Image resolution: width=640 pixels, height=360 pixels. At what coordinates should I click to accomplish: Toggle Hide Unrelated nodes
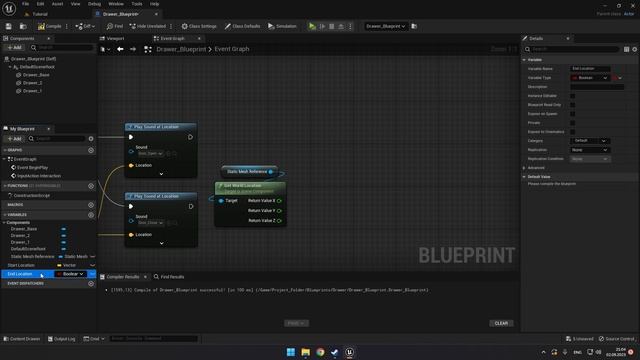tap(148, 26)
